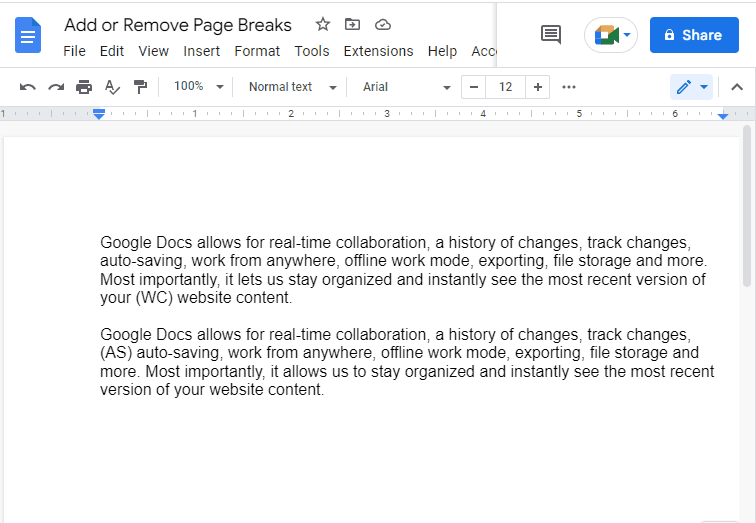This screenshot has width=756, height=523.
Task: Hide the menus with collapse chevron
Action: point(737,87)
